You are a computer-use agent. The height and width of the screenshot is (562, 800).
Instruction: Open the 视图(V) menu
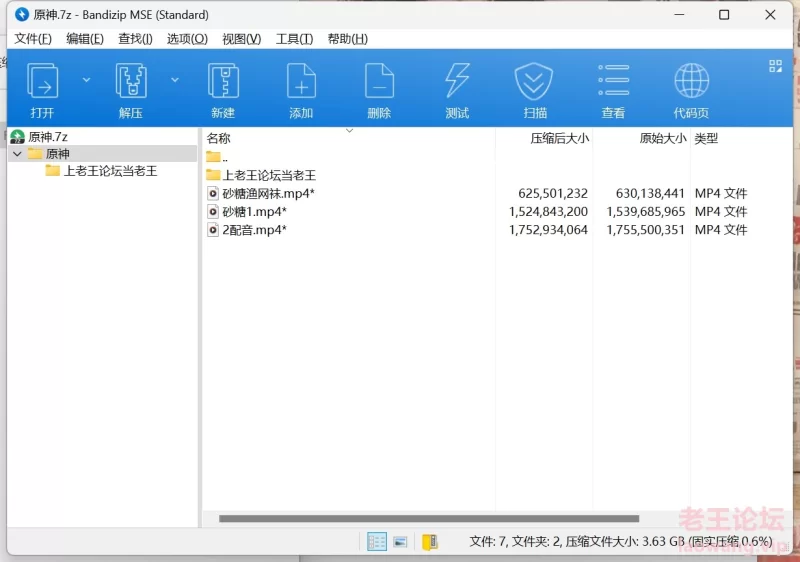click(x=242, y=39)
